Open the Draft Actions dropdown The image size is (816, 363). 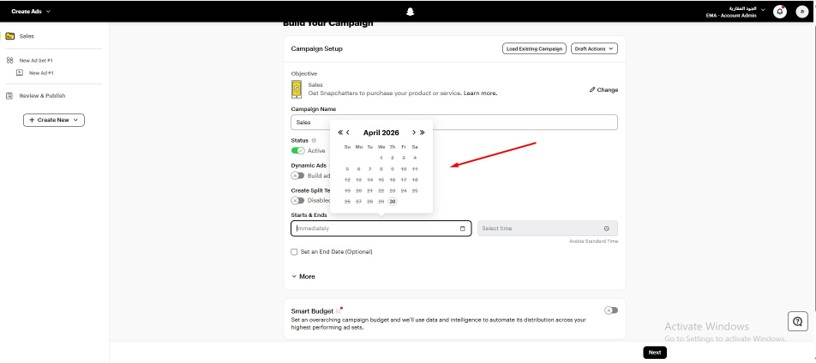point(594,48)
